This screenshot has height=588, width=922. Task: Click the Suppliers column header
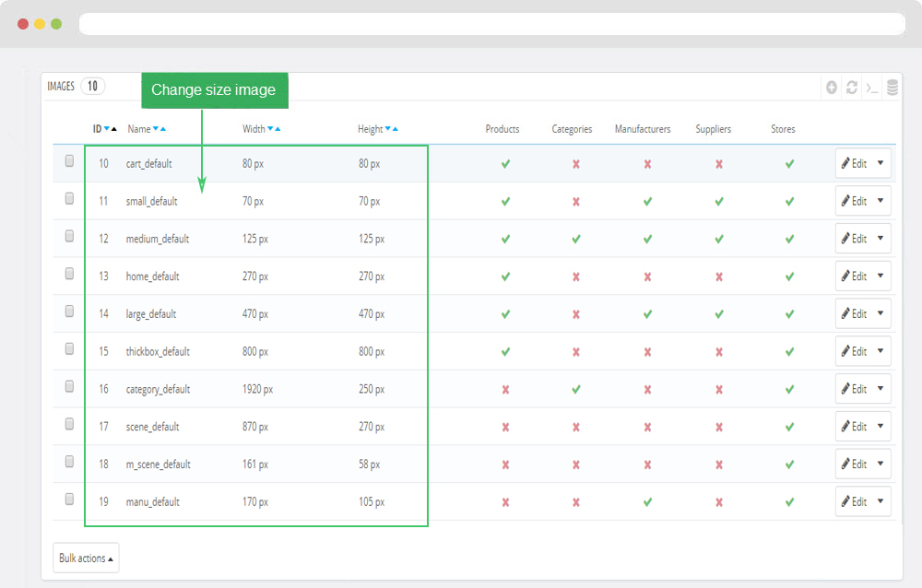(x=714, y=129)
